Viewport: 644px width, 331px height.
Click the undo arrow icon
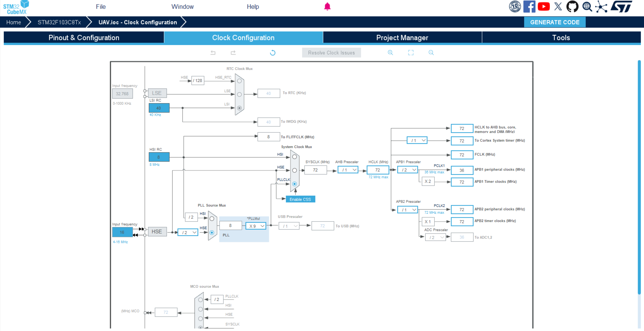(213, 53)
